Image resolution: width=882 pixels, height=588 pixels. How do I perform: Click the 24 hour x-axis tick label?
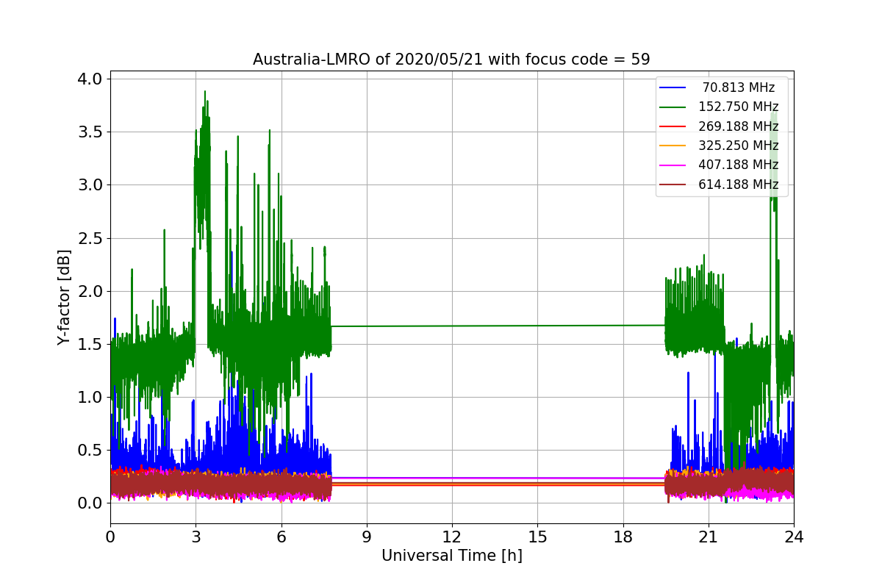coord(794,537)
